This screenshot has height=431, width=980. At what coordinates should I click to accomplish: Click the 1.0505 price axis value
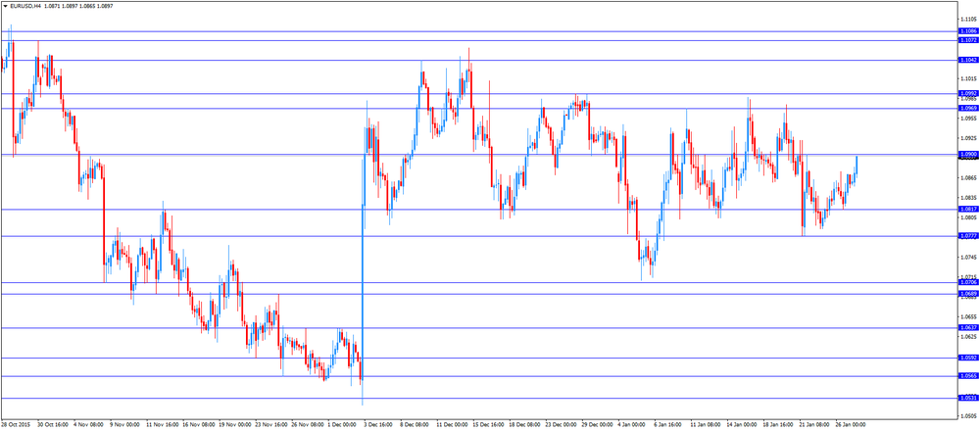tap(967, 415)
